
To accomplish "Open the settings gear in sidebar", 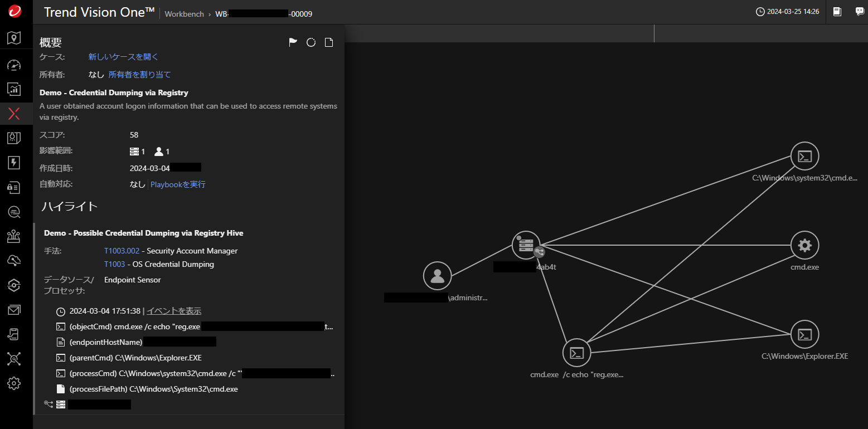I will tap(14, 383).
